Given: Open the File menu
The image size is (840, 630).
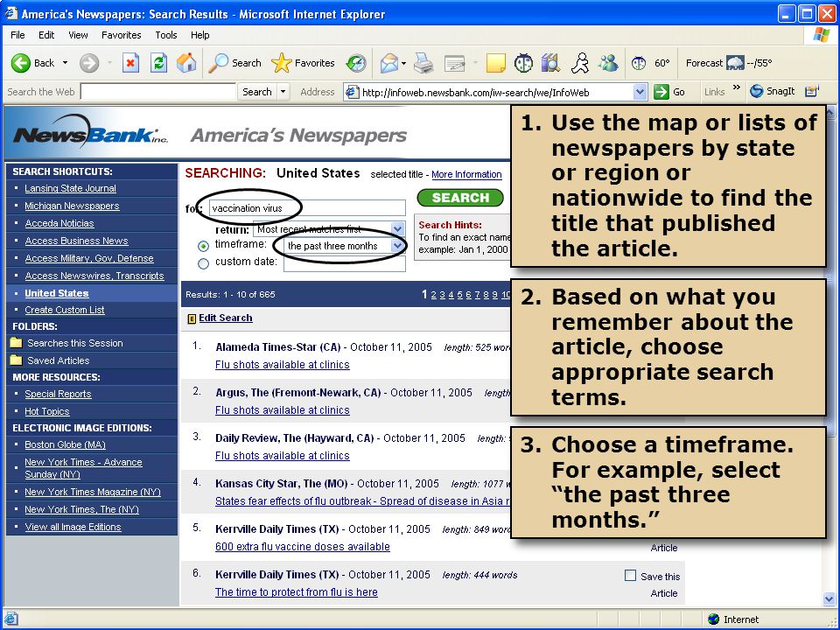Looking at the screenshot, I should (x=17, y=35).
